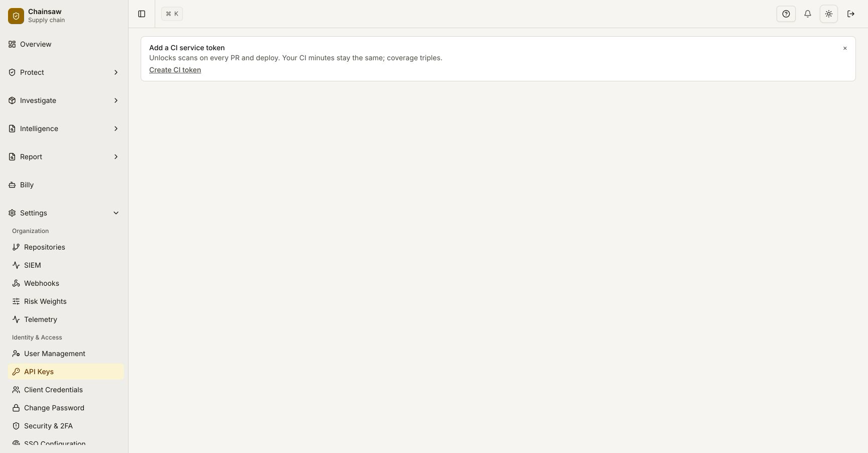This screenshot has width=868, height=453.
Task: Open SIEM settings page
Action: coord(66,265)
